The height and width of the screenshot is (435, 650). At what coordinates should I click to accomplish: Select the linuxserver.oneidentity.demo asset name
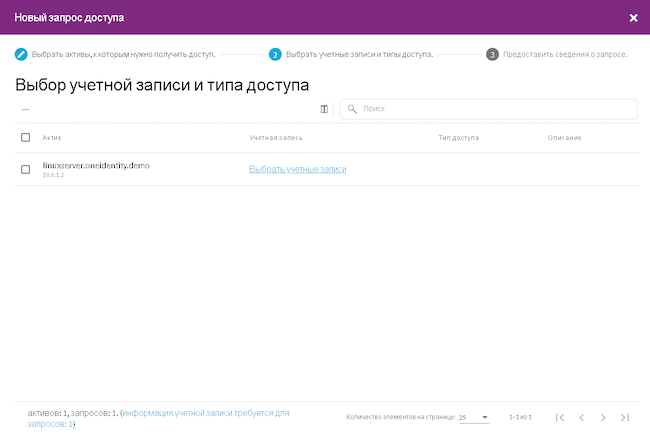tap(96, 165)
